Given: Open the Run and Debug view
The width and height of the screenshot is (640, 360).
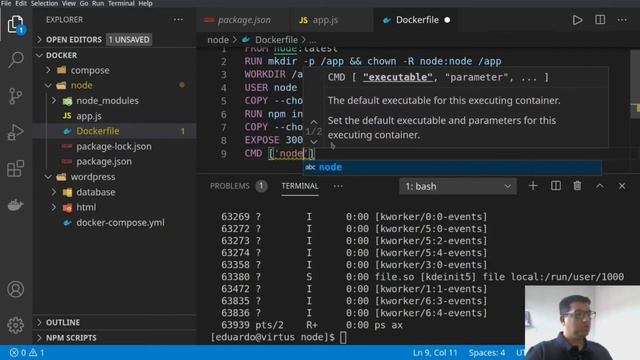Looking at the screenshot, I should pos(16,132).
